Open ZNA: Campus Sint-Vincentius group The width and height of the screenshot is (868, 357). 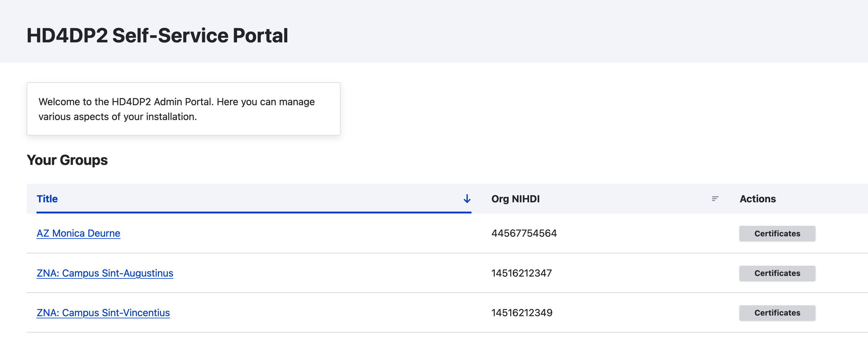pos(103,312)
